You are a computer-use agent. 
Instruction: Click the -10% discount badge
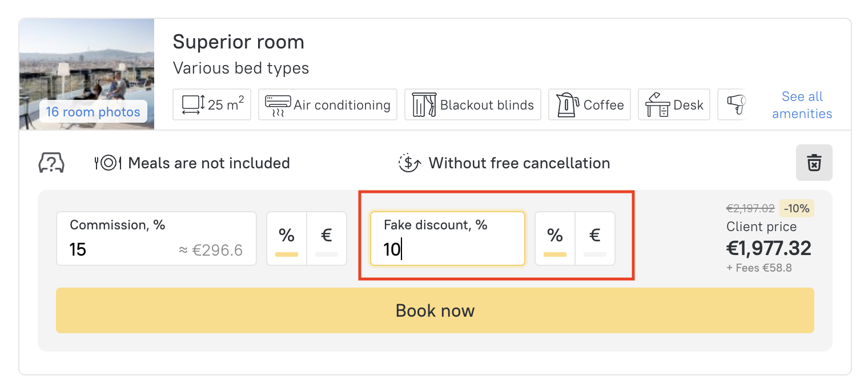797,208
